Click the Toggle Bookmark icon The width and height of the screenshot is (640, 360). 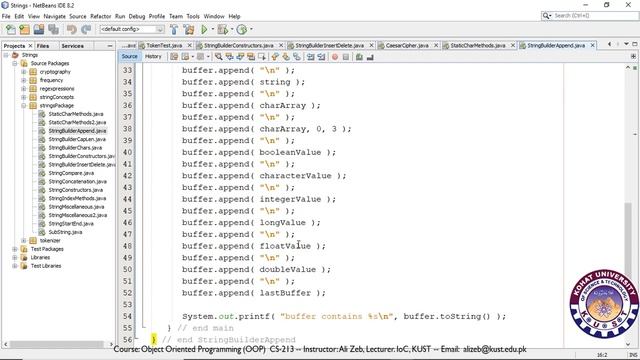click(297, 57)
